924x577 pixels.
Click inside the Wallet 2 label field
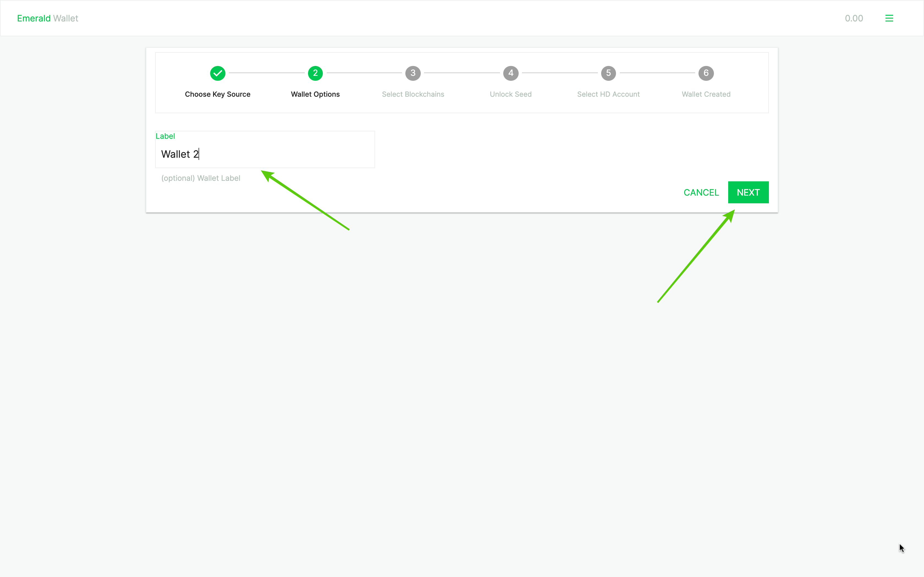(264, 154)
